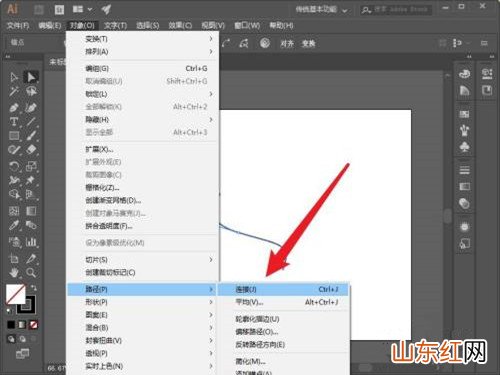Choose 平均(V)... in the path submenu
The image size is (500, 375).
coord(283,302)
